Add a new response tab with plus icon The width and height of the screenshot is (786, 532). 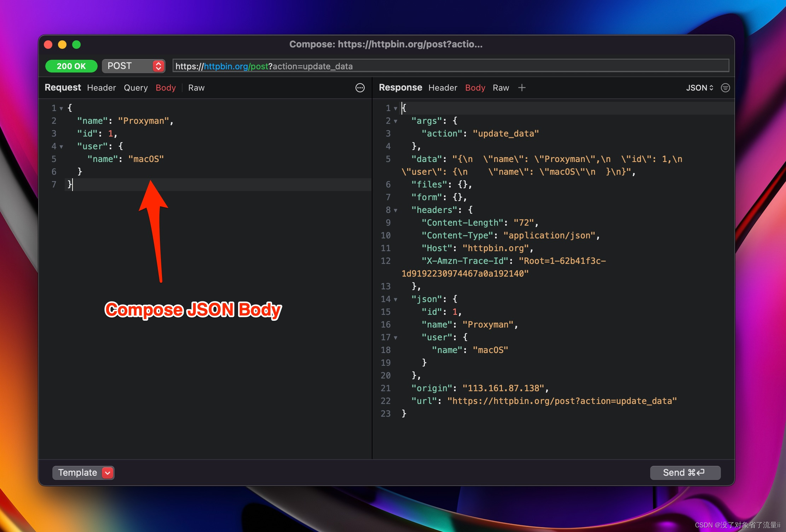click(x=522, y=88)
